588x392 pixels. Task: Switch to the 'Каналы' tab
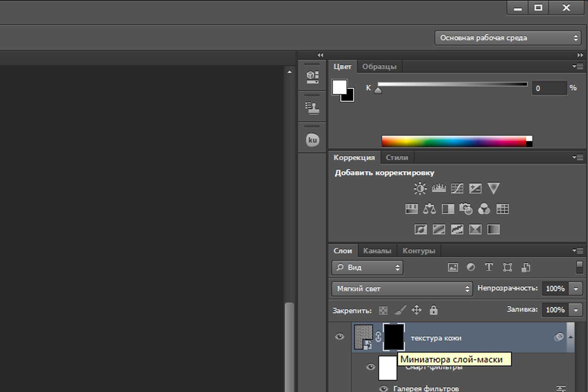[377, 251]
